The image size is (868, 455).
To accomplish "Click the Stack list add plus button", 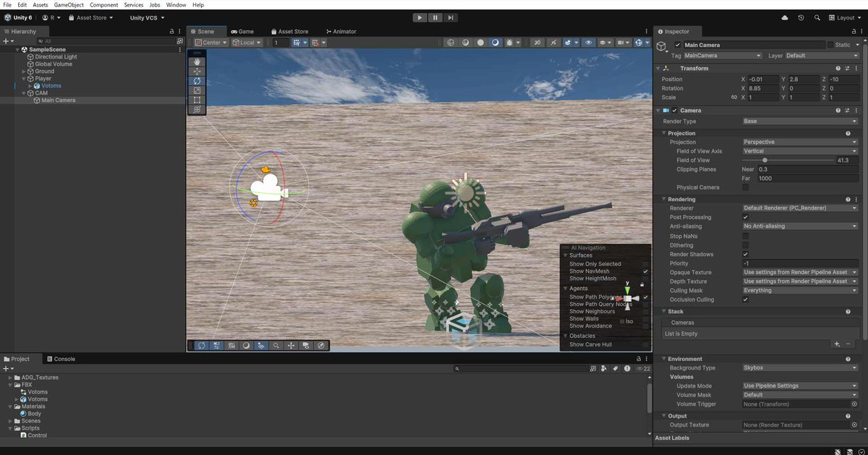I will click(837, 344).
